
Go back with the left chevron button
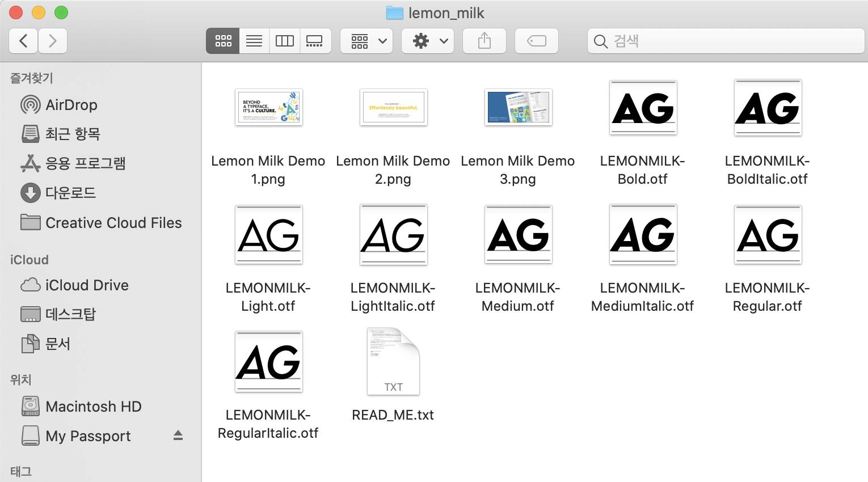[x=24, y=41]
